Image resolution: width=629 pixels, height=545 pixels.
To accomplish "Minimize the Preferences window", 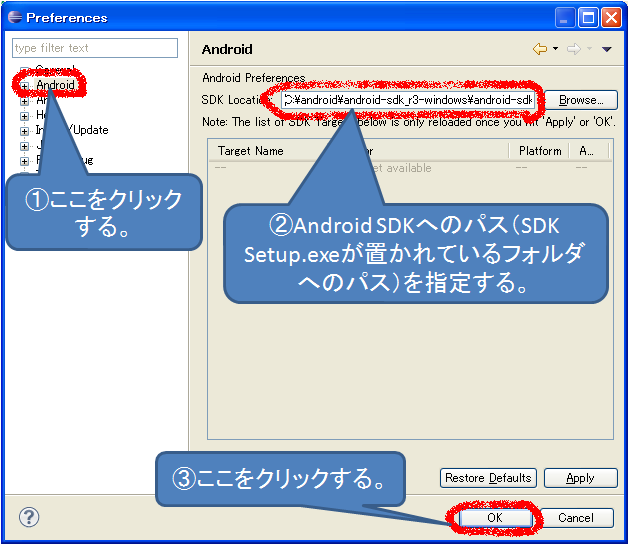I will tap(565, 18).
